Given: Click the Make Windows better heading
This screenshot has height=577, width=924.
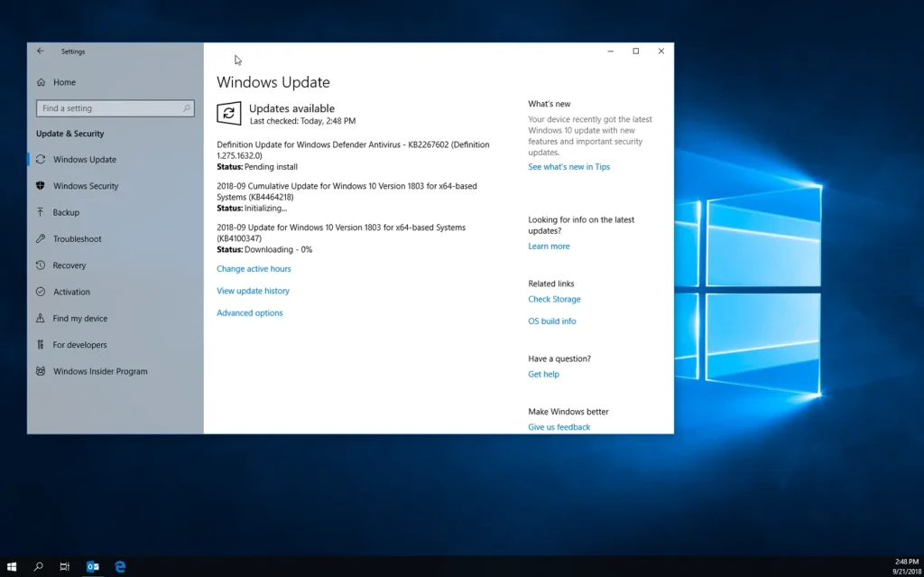Looking at the screenshot, I should tap(568, 412).
